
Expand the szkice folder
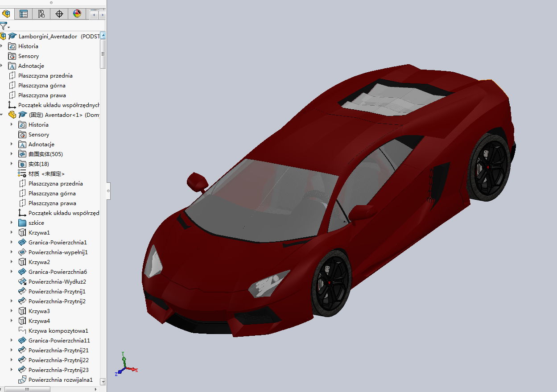[11, 223]
